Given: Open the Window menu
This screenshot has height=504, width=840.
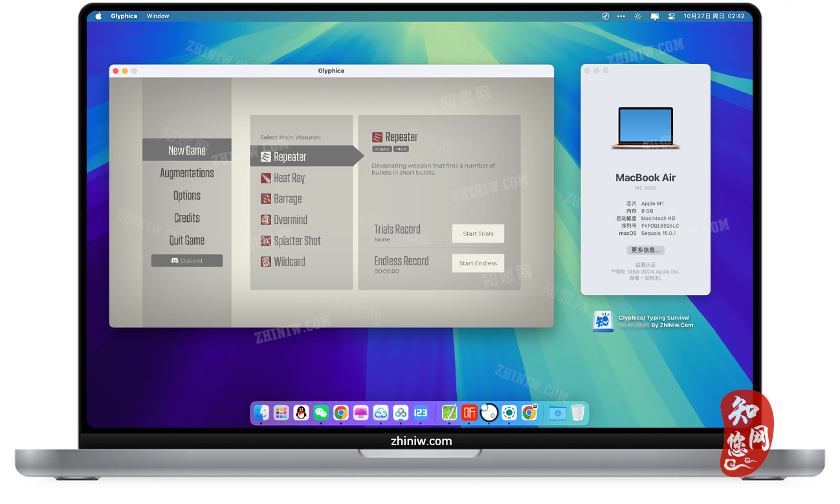Looking at the screenshot, I should click(x=157, y=16).
